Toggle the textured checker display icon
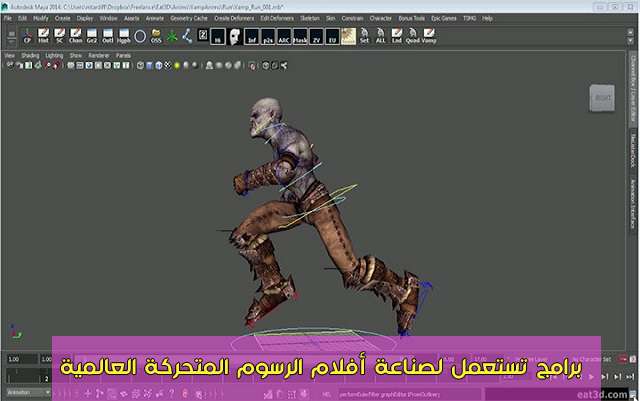Viewport: 640px width, 401px height. [x=167, y=65]
